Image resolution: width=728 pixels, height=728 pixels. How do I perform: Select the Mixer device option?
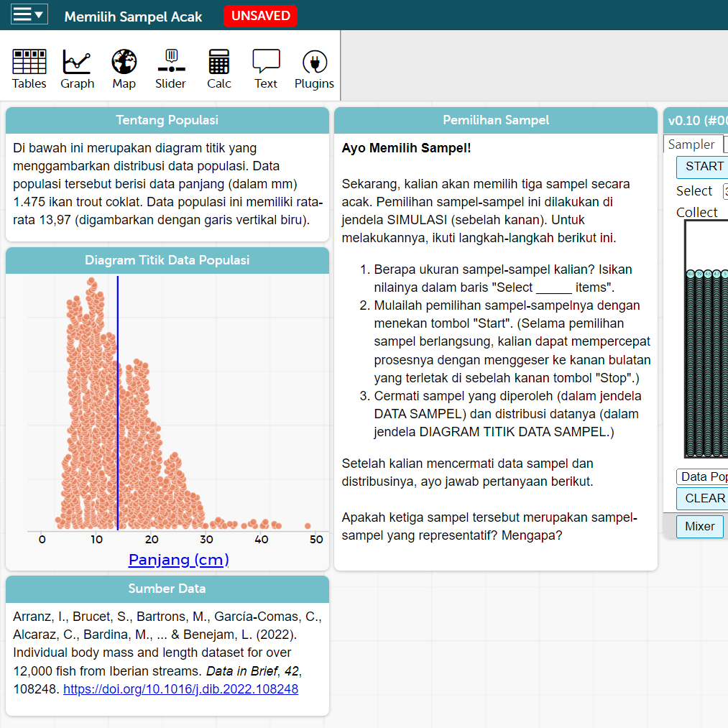[x=699, y=526]
